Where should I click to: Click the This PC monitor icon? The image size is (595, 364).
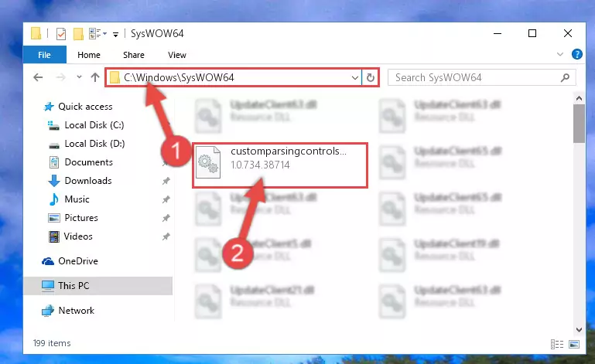48,286
